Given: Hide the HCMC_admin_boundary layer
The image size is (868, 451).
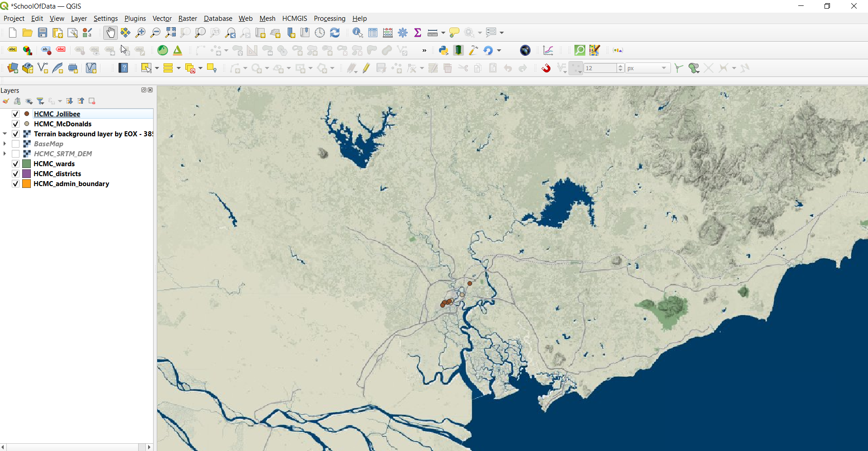Looking at the screenshot, I should pyautogui.click(x=16, y=184).
